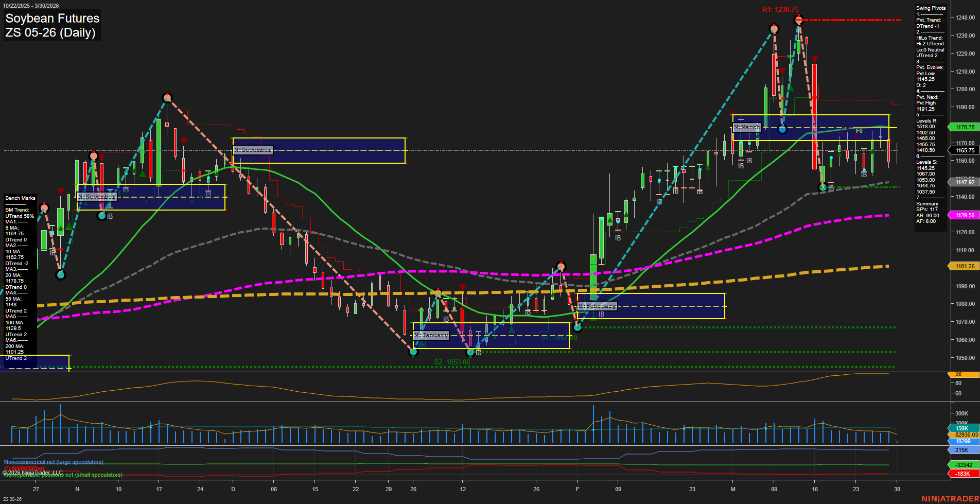Image resolution: width=980 pixels, height=504 pixels.
Task: Click resistance level 1492.50
Action: (x=925, y=133)
